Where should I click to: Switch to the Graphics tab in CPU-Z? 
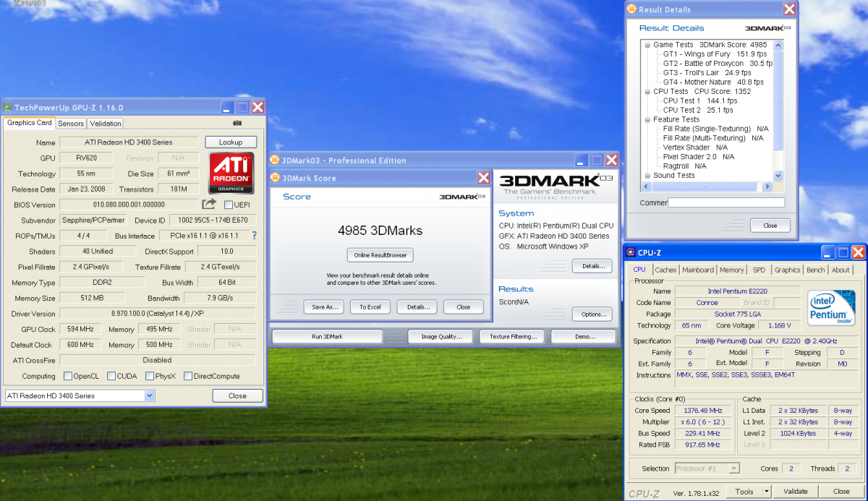pos(787,270)
